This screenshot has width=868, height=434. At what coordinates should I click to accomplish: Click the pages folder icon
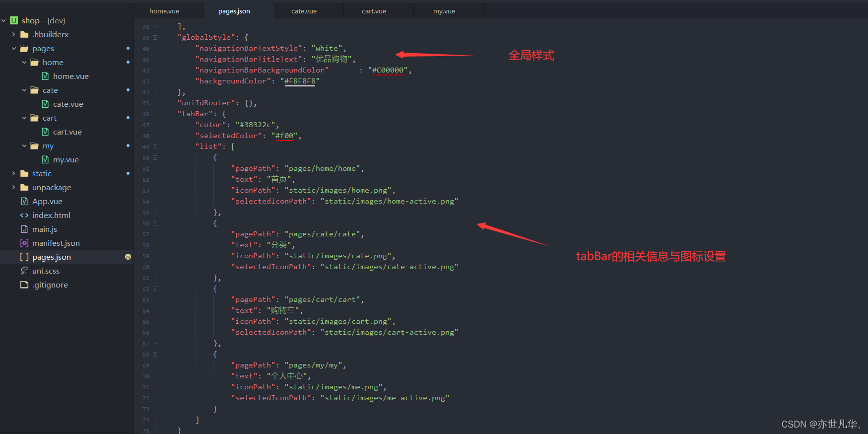pos(24,48)
